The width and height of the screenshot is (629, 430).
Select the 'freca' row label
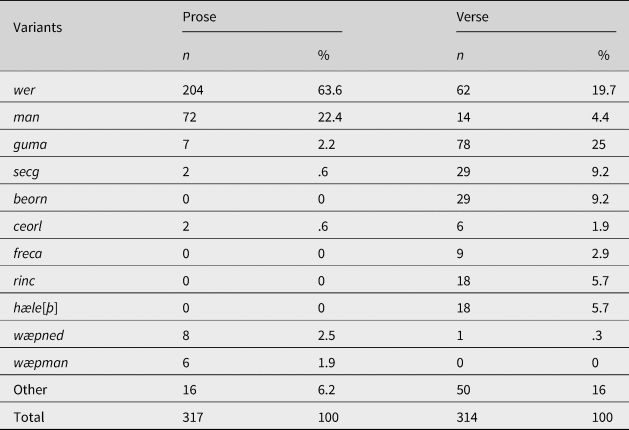point(29,252)
